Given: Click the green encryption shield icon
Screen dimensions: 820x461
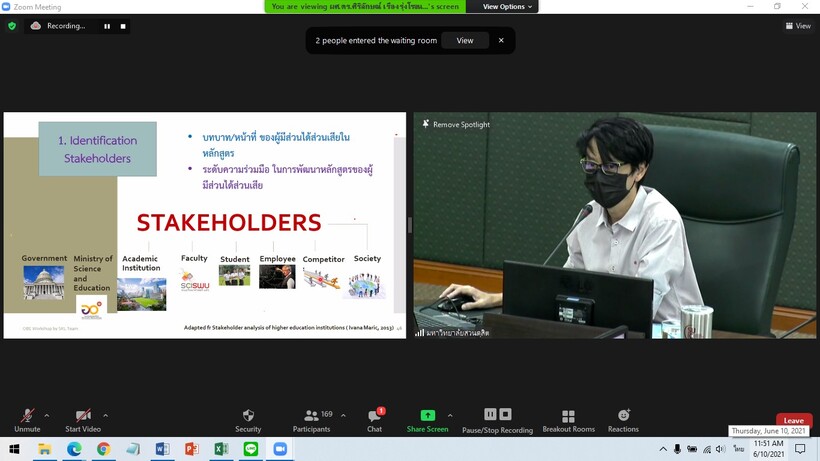Looking at the screenshot, I should [12, 26].
